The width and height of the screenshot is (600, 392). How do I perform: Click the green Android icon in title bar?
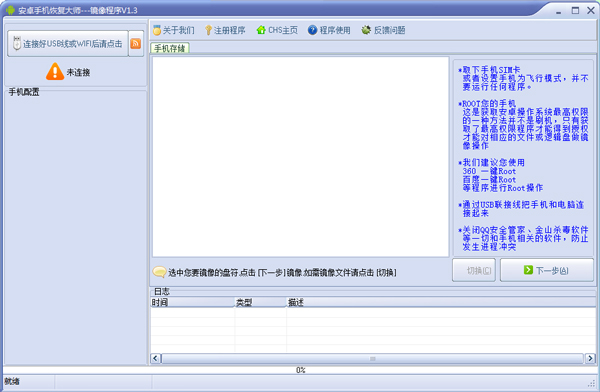(10, 10)
